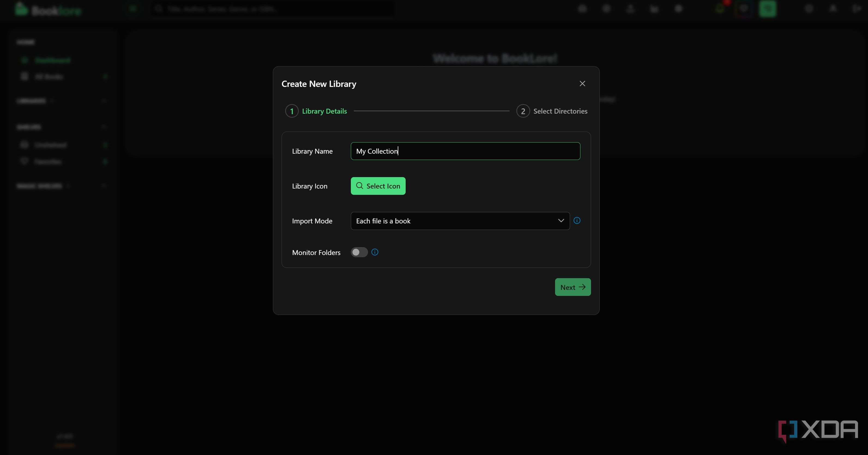
Task: Click the Booklore logo in background
Action: [x=48, y=10]
